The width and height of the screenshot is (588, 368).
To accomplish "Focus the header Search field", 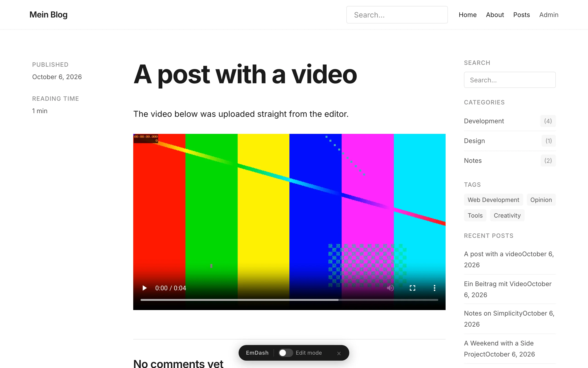I will pyautogui.click(x=397, y=15).
